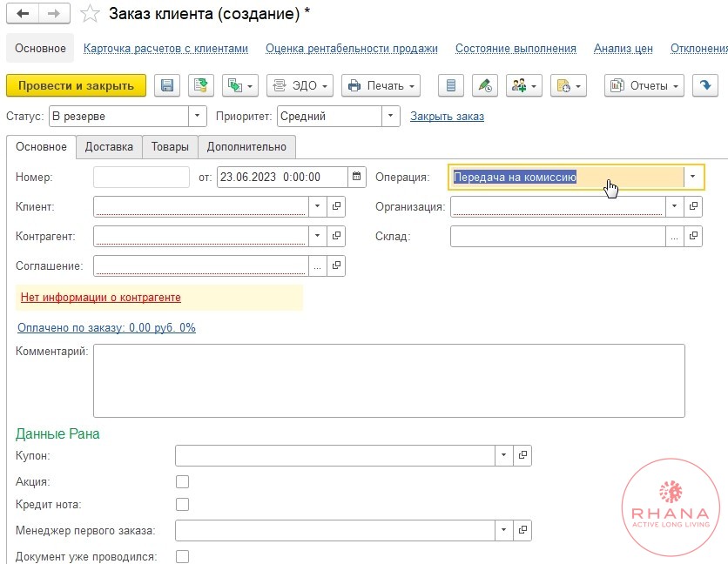
Task: Click into the Склад input field
Action: click(x=558, y=236)
